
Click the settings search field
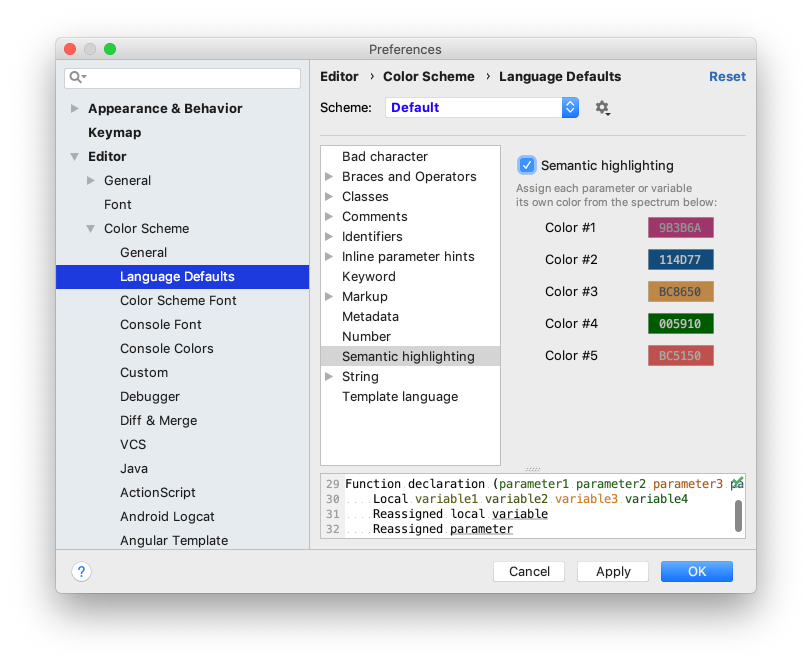[x=182, y=78]
